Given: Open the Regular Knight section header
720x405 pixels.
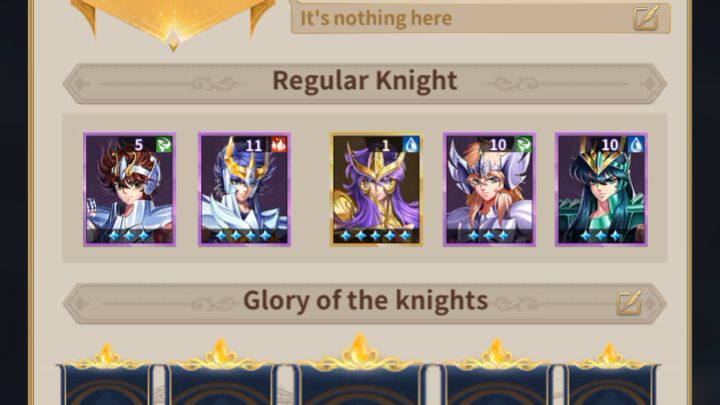Looking at the screenshot, I should [365, 83].
